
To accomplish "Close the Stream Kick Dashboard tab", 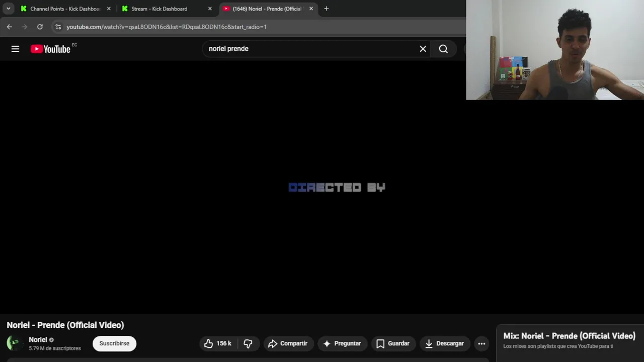I will 210,9.
